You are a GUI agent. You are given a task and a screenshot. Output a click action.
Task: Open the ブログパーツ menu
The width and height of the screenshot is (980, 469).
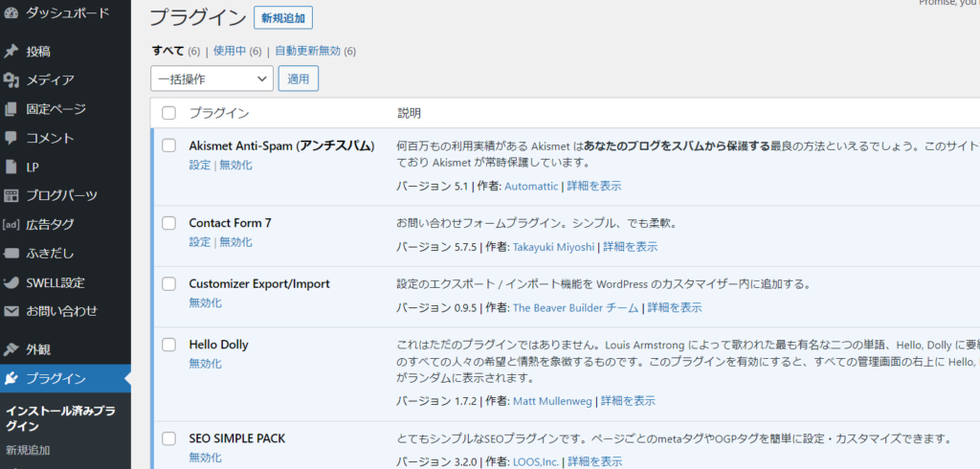click(61, 195)
